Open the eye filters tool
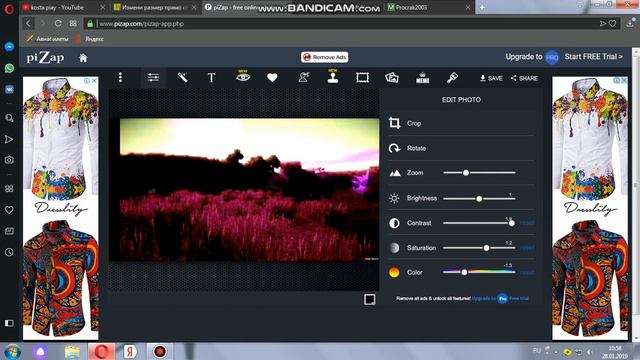This screenshot has width=640, height=360. (x=243, y=76)
